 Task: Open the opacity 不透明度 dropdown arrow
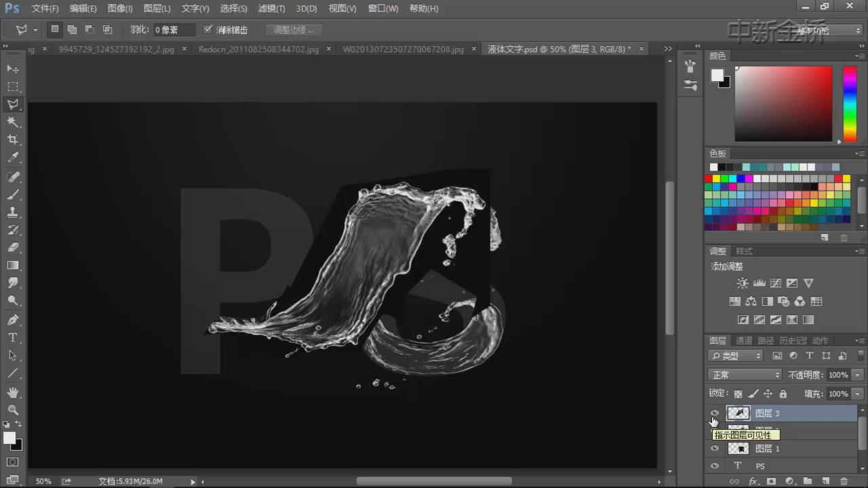click(858, 375)
